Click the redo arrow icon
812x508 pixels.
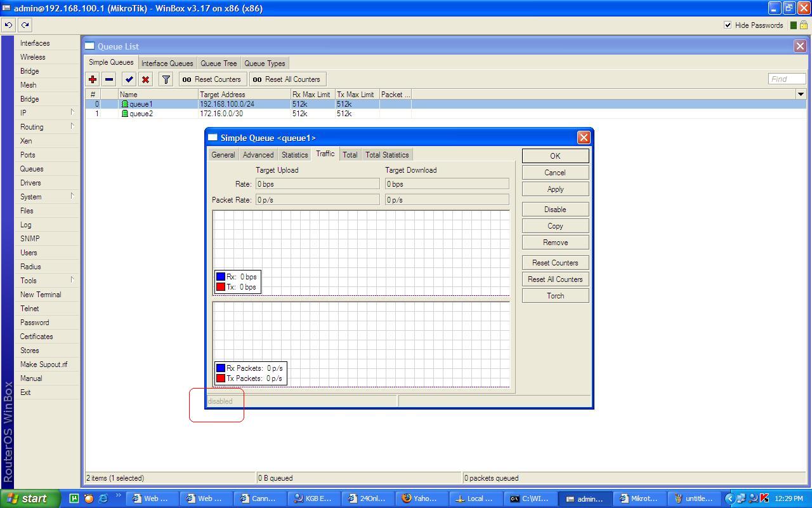click(x=25, y=25)
